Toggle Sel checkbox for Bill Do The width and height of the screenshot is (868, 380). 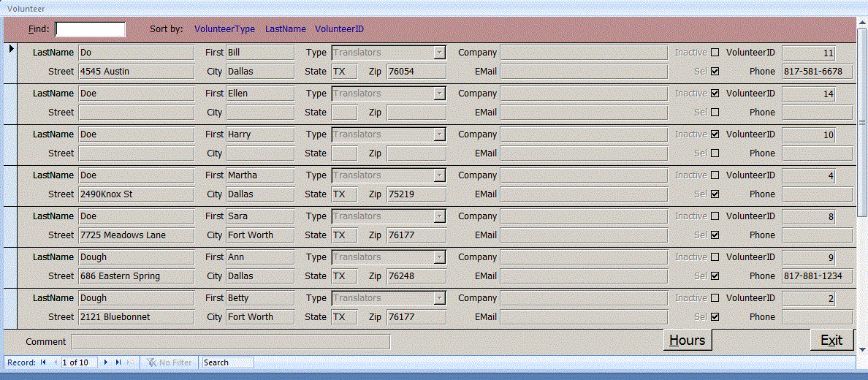coord(715,72)
